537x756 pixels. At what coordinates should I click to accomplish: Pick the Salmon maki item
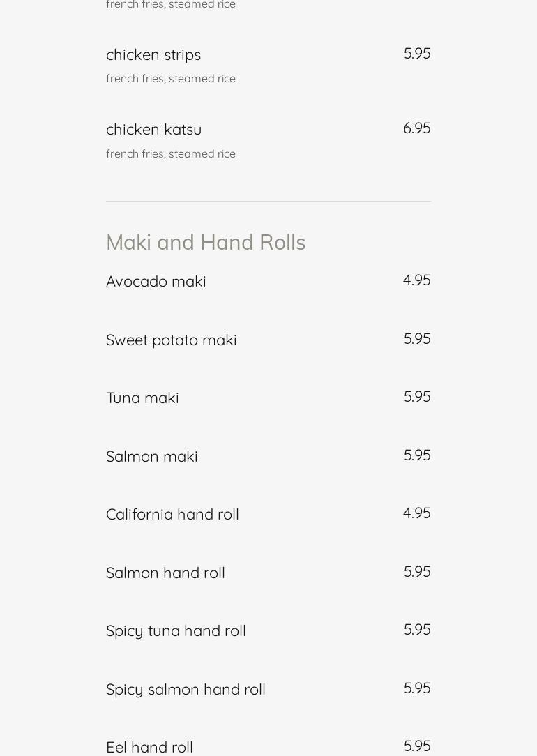[152, 456]
